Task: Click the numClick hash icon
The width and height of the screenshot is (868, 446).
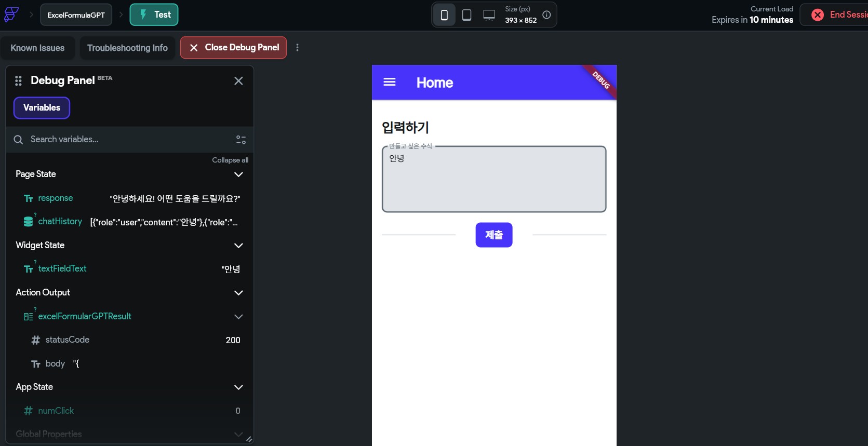Action: pos(29,411)
